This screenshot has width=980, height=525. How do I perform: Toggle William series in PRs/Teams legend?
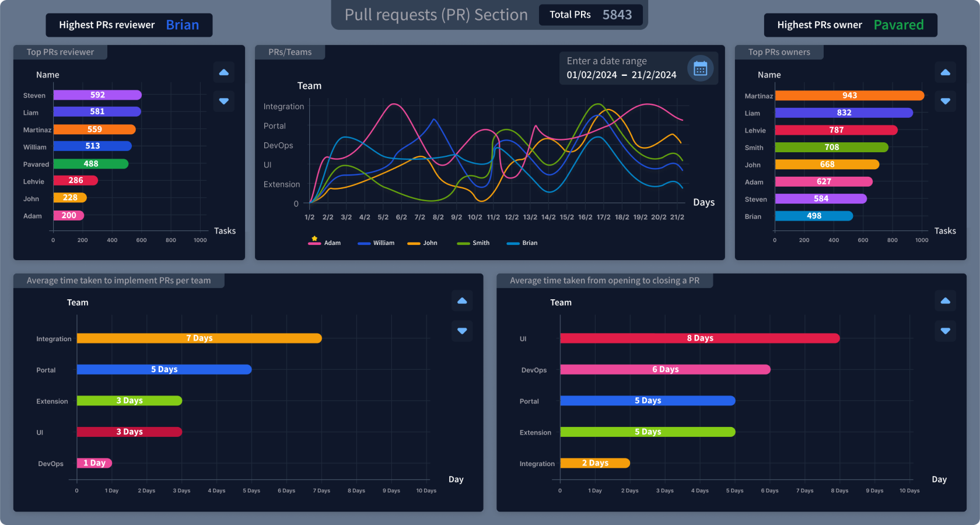376,243
